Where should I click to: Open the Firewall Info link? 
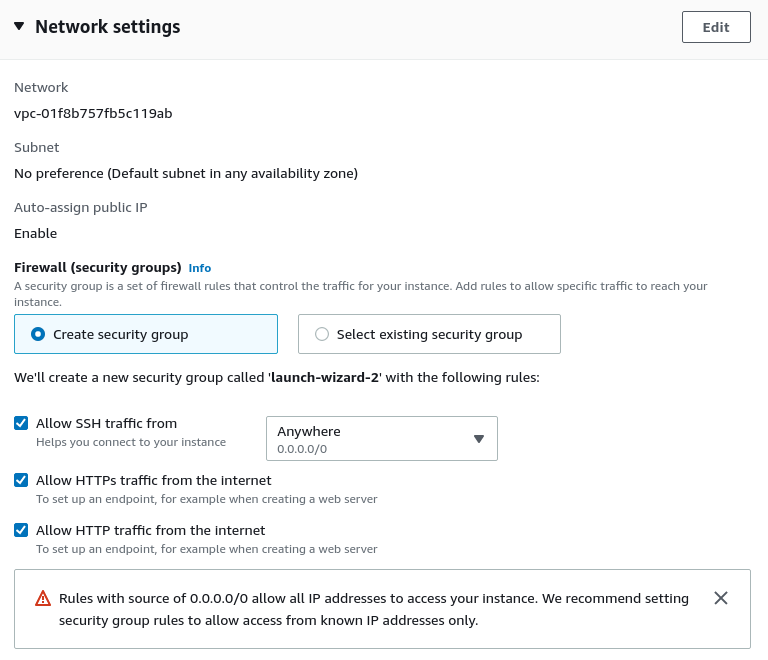200,268
